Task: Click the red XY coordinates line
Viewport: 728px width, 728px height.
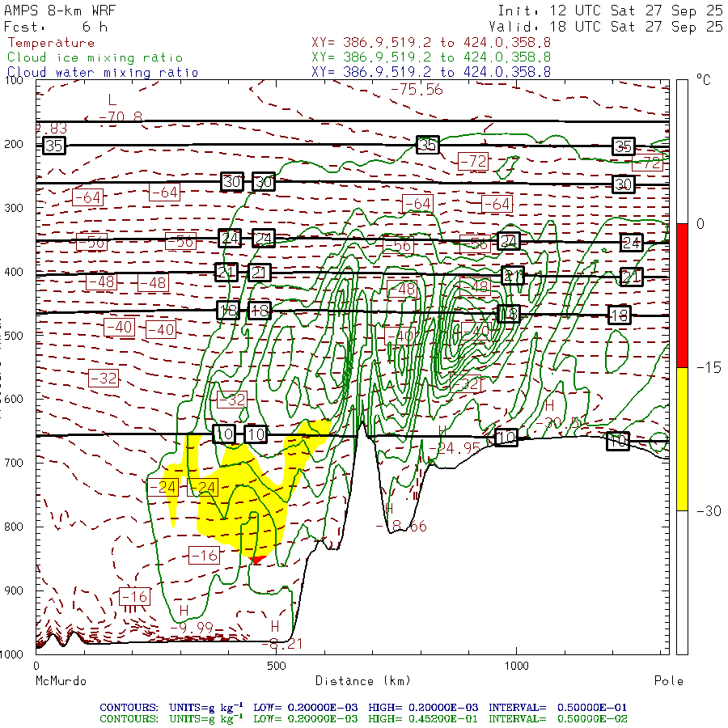Action: [x=431, y=43]
